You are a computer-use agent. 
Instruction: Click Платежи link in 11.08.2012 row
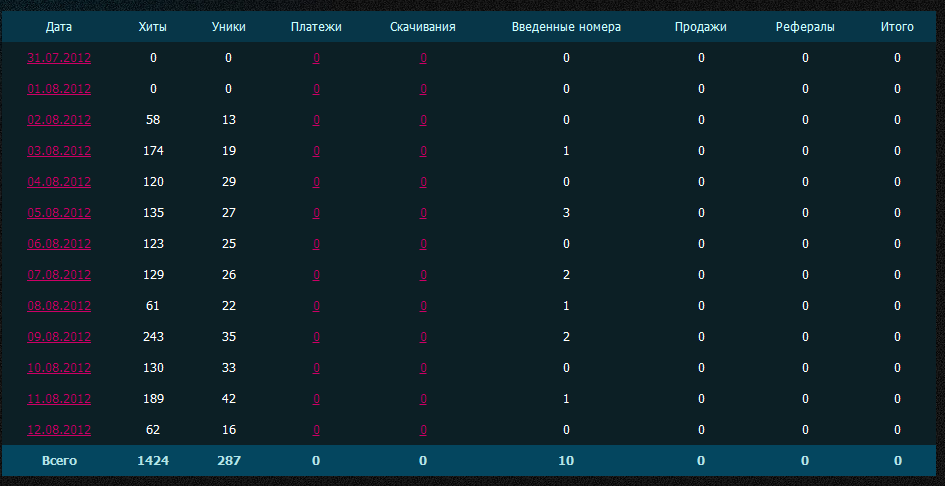click(x=316, y=399)
